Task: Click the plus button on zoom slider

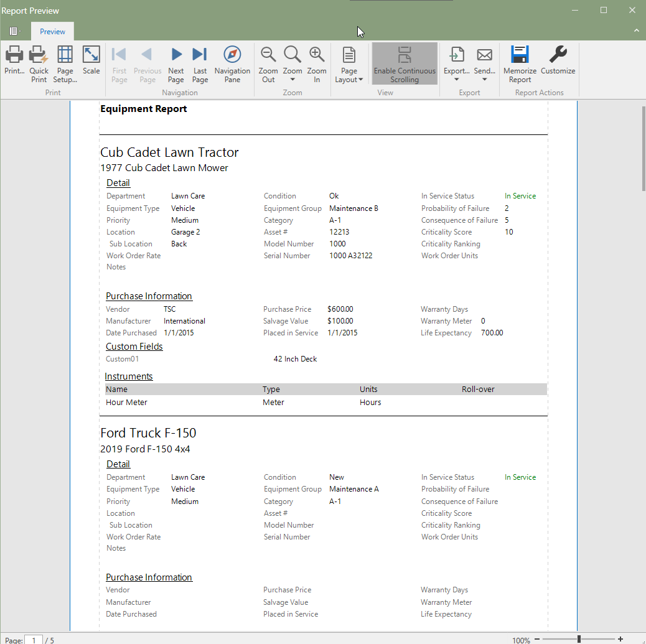Action: (x=620, y=639)
